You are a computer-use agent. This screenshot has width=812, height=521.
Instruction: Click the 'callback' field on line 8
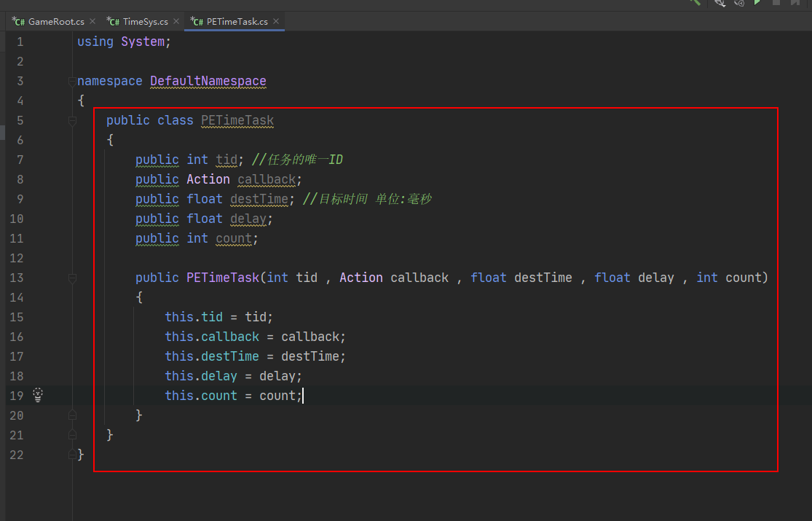pyautogui.click(x=267, y=179)
